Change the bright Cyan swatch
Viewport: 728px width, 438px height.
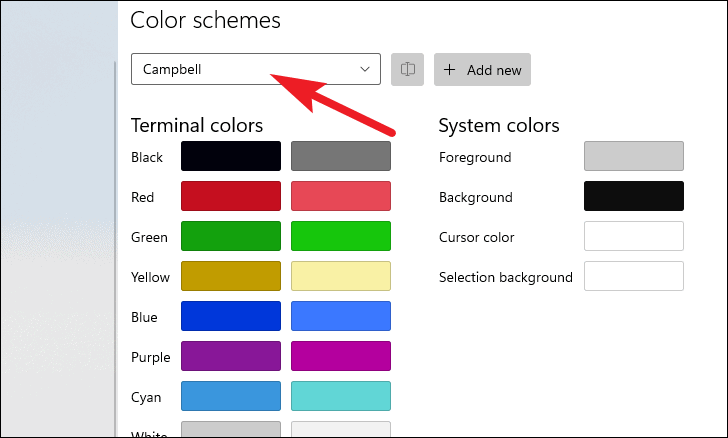point(341,396)
